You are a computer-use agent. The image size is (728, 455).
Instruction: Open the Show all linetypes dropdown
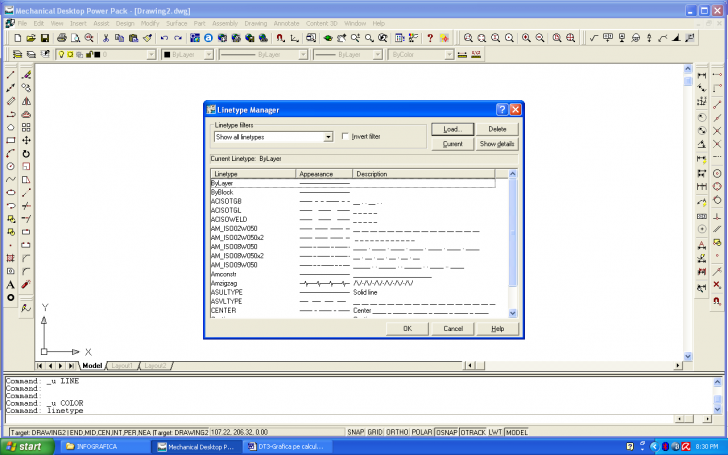tap(328, 137)
